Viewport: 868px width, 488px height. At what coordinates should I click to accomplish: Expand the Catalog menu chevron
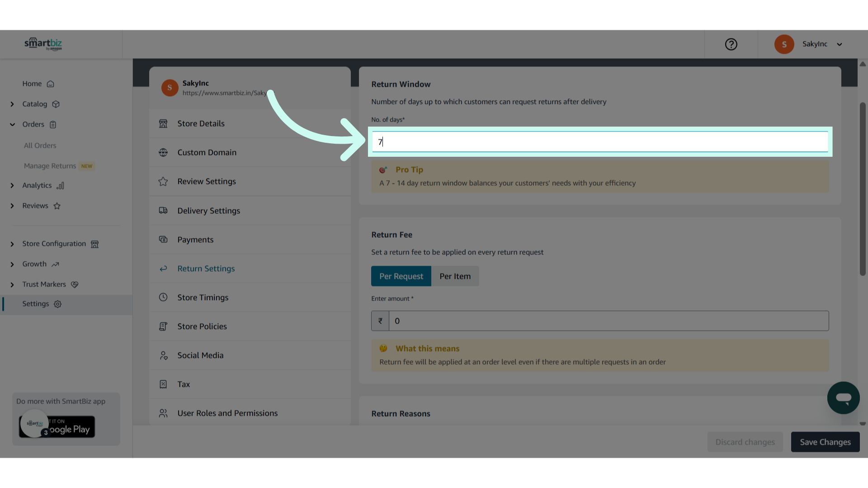coord(12,104)
